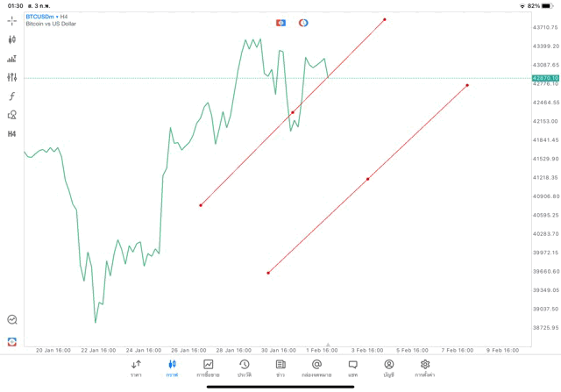This screenshot has width=561, height=392.
Task: Open the chart search icon at bottom left
Action: [12, 320]
